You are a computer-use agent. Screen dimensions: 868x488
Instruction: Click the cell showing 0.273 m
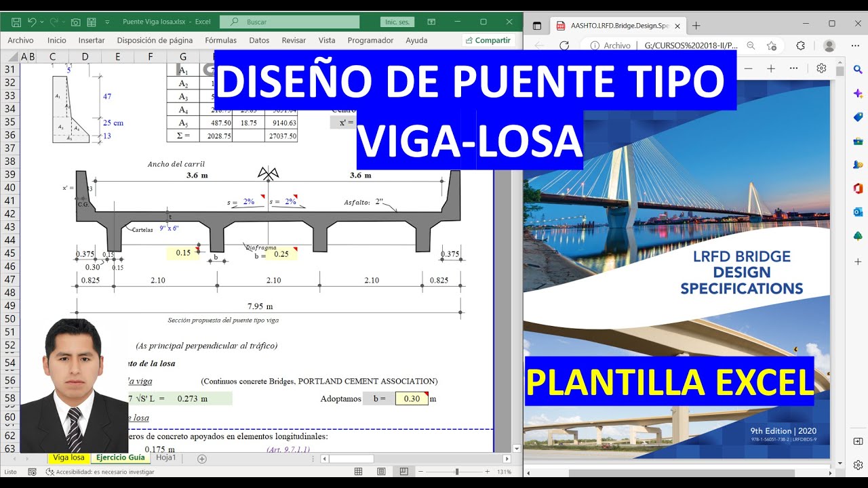[193, 399]
